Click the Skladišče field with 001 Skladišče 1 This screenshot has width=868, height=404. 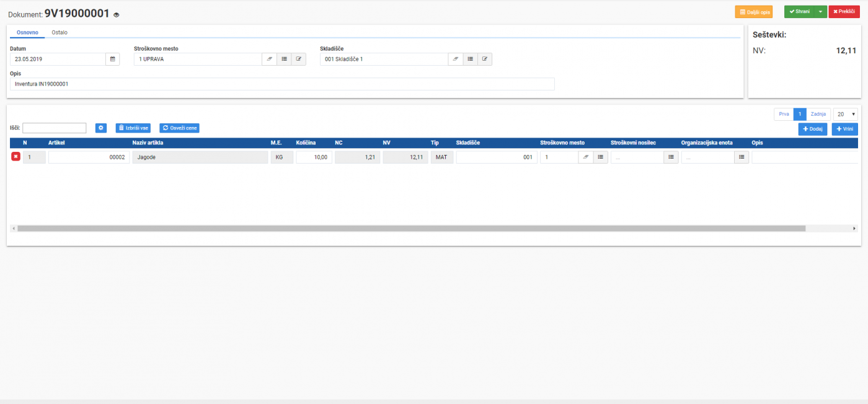pyautogui.click(x=384, y=59)
